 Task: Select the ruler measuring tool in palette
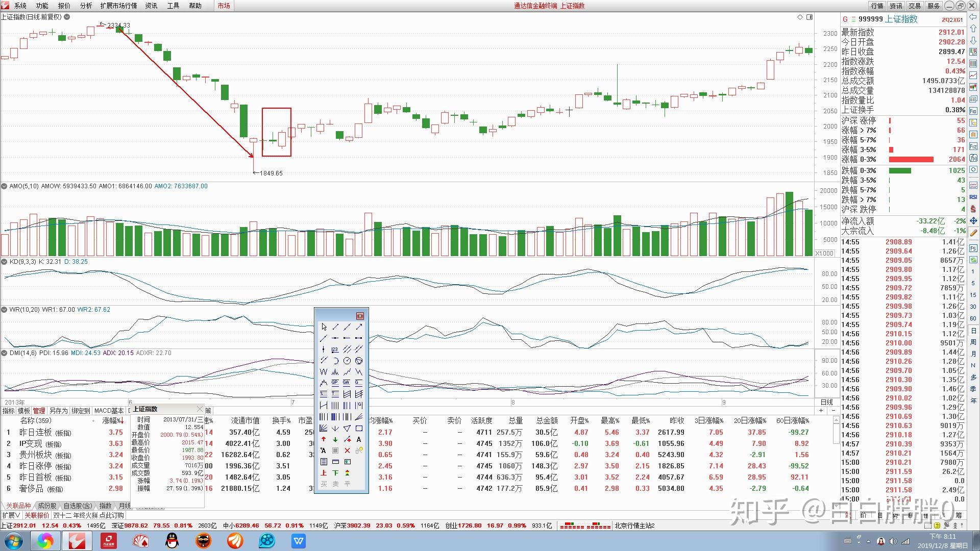click(x=335, y=462)
